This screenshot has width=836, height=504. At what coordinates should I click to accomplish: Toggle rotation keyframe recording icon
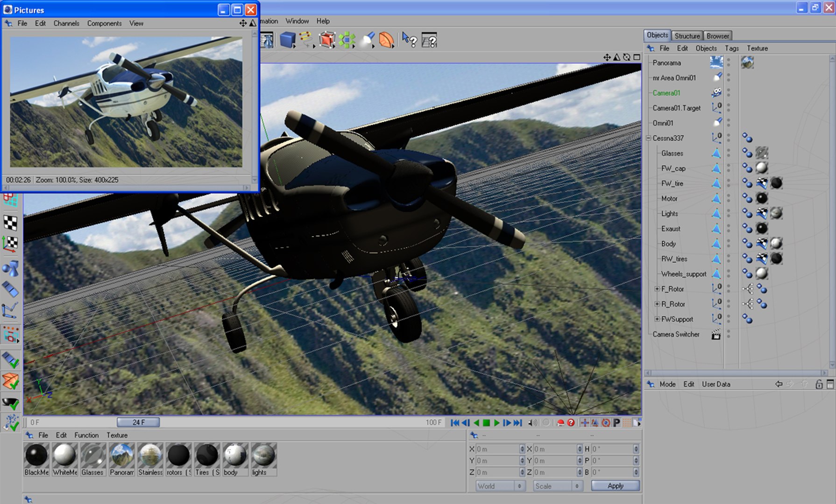606,423
